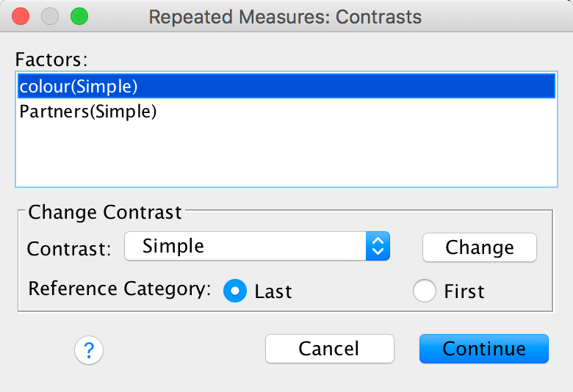The width and height of the screenshot is (573, 392).
Task: Open the help question mark icon
Action: (x=89, y=349)
